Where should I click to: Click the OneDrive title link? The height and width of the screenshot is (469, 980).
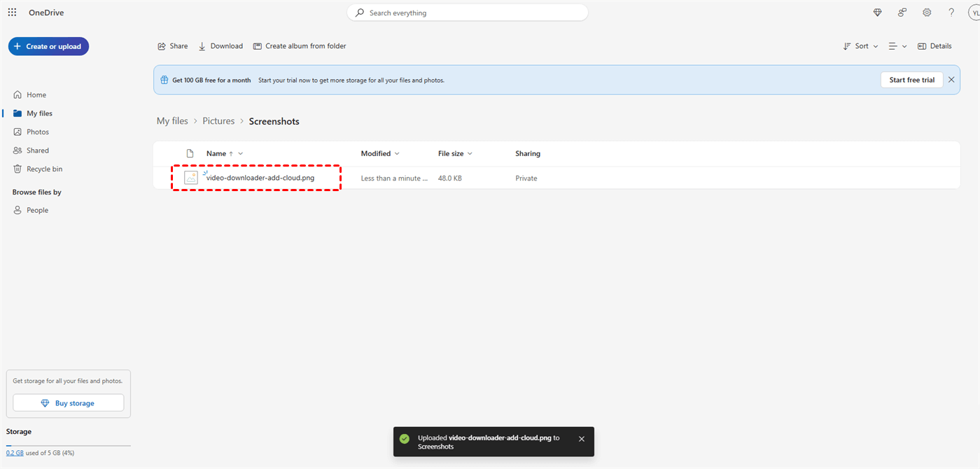click(46, 13)
